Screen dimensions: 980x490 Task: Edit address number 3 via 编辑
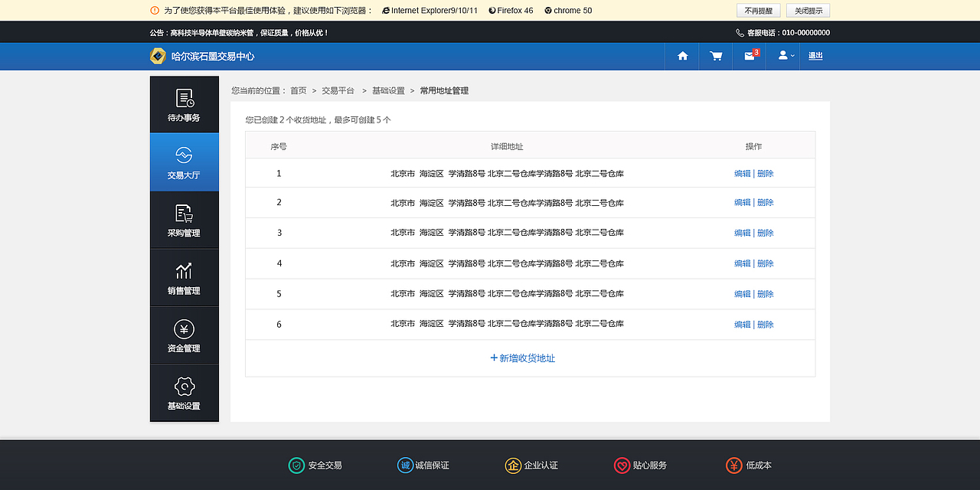point(742,233)
